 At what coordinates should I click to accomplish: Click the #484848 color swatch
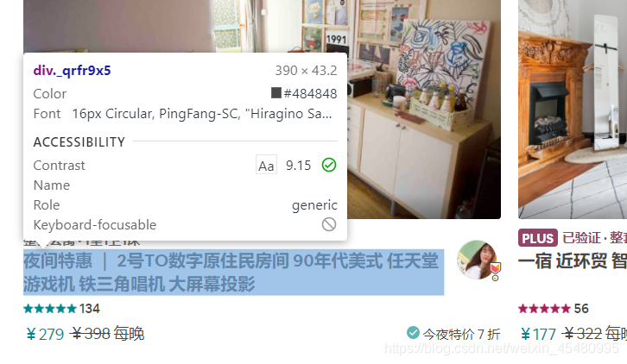point(275,92)
